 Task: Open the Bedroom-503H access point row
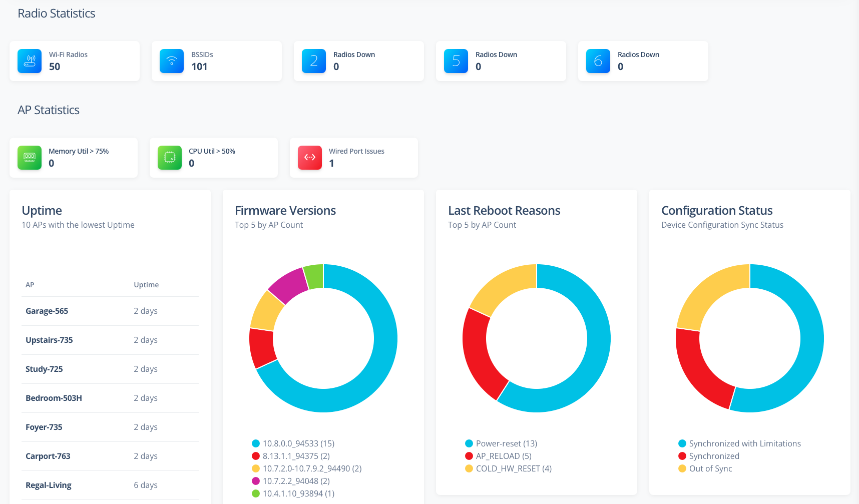(x=54, y=398)
